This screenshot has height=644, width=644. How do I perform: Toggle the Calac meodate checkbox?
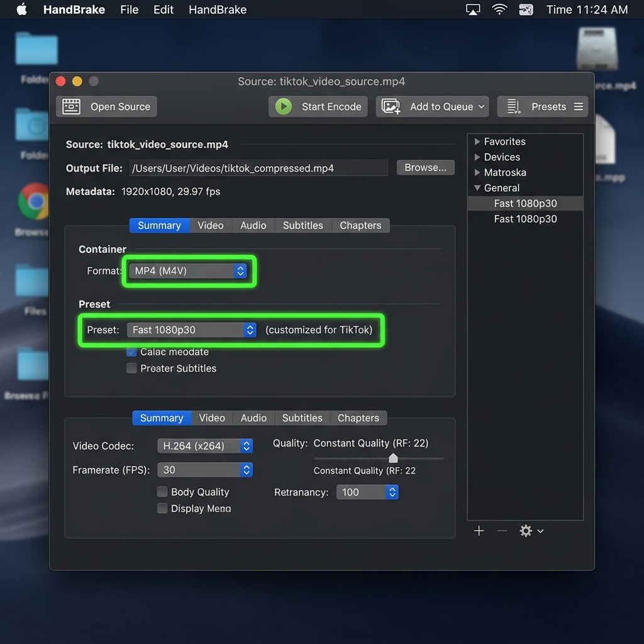[x=131, y=352]
